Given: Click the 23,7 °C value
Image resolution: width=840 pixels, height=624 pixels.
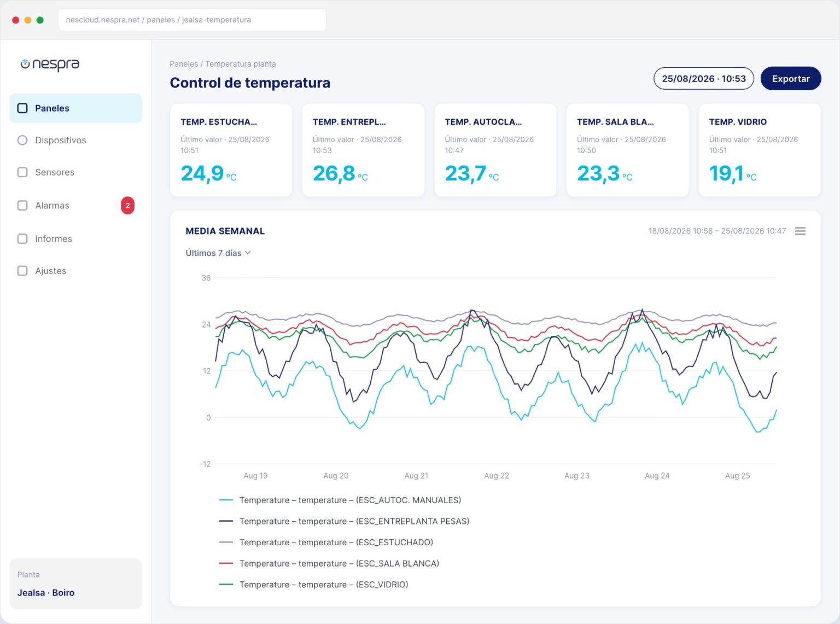Looking at the screenshot, I should click(x=472, y=173).
